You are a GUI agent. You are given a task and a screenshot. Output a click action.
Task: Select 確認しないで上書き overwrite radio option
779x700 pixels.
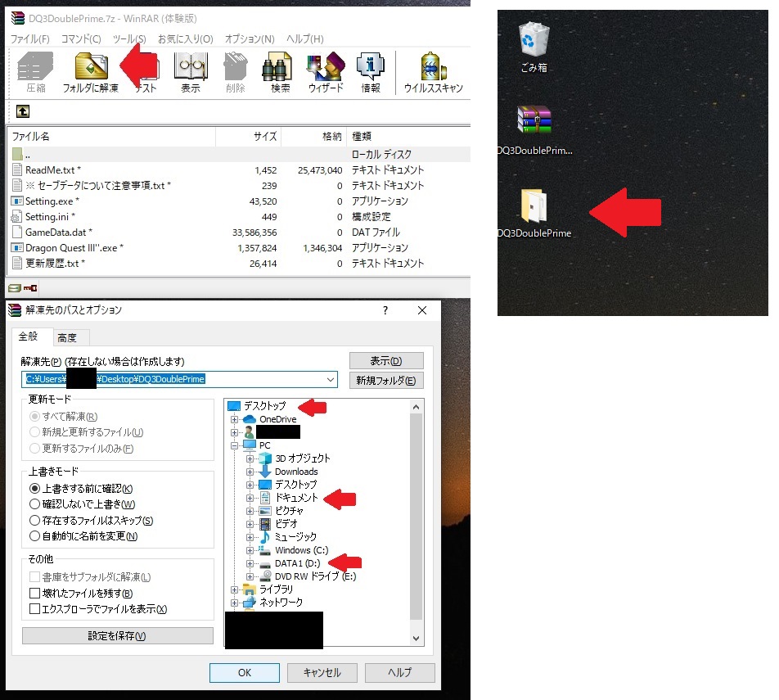coord(34,504)
